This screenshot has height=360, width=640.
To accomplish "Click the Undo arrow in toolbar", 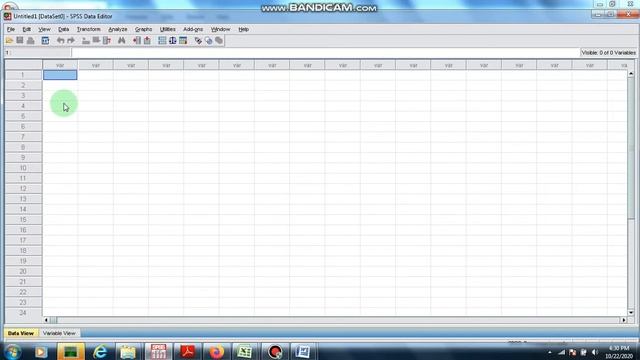I will 60,40.
